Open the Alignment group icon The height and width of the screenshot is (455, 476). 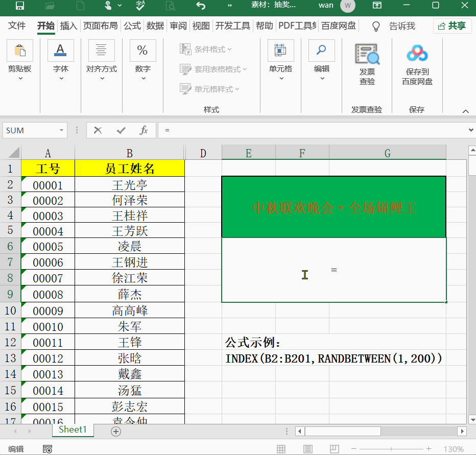point(102,51)
